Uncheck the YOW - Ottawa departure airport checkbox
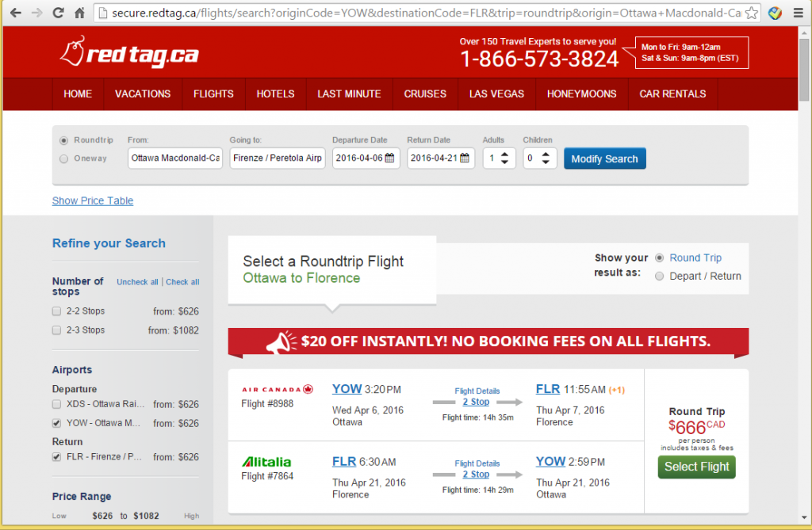Viewport: 812px width, 530px height. tap(56, 423)
